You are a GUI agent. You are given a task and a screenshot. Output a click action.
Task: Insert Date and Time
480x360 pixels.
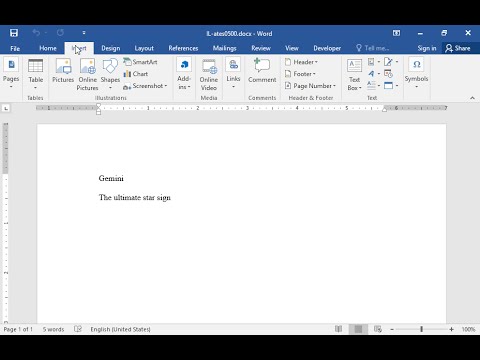click(388, 74)
